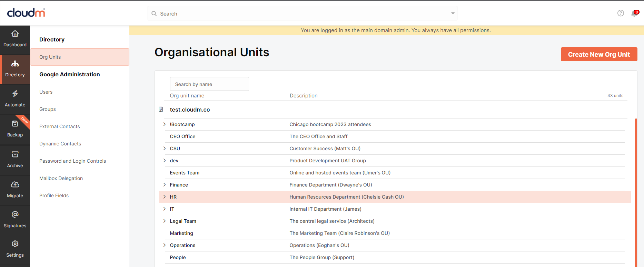The height and width of the screenshot is (267, 644).
Task: Expand the Operations org unit
Action: click(164, 245)
